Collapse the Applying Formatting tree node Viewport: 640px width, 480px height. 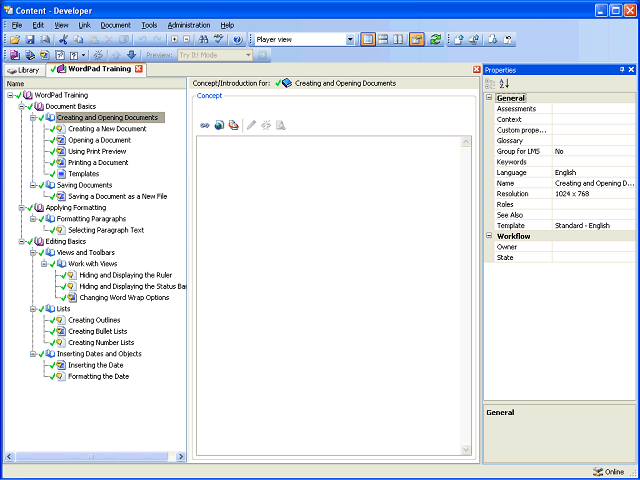22,208
